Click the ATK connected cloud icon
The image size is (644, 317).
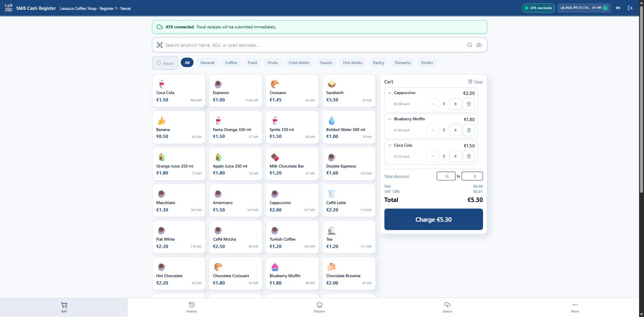(159, 27)
